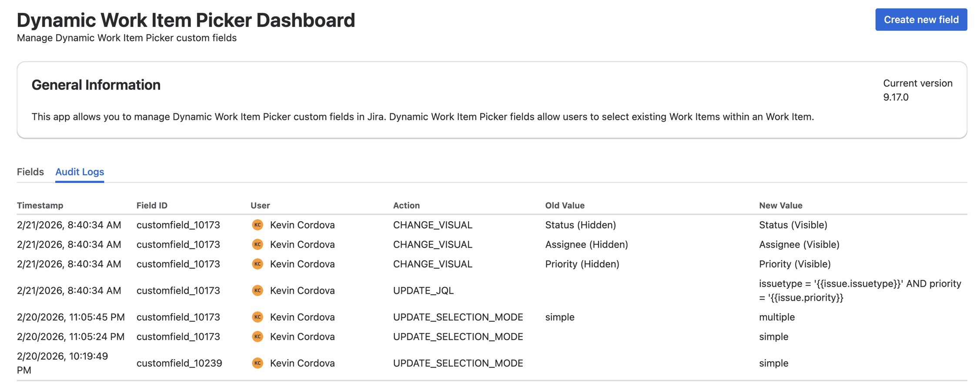Click the New Value column header

pos(781,205)
